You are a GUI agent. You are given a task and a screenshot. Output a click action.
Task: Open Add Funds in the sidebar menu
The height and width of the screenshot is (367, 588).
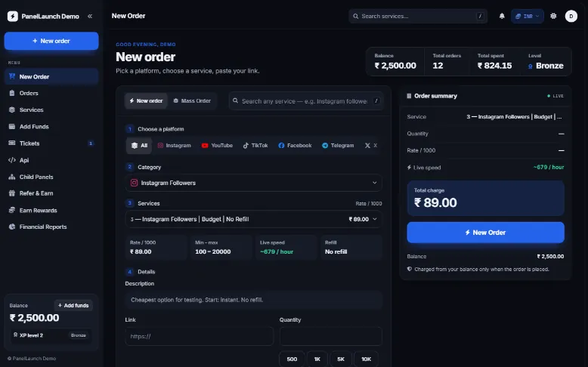(x=51, y=127)
